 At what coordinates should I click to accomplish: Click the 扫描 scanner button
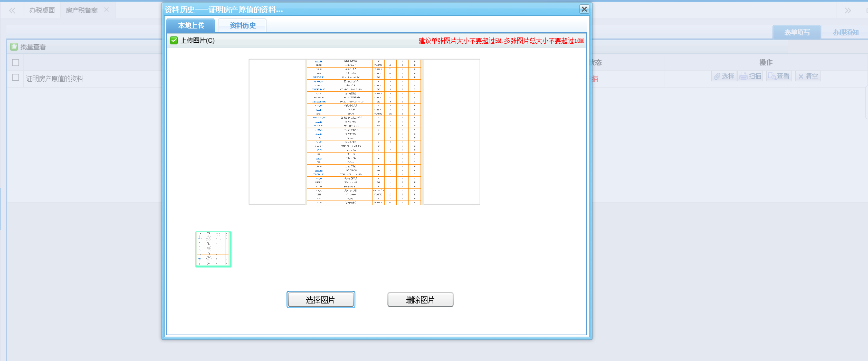[750, 77]
